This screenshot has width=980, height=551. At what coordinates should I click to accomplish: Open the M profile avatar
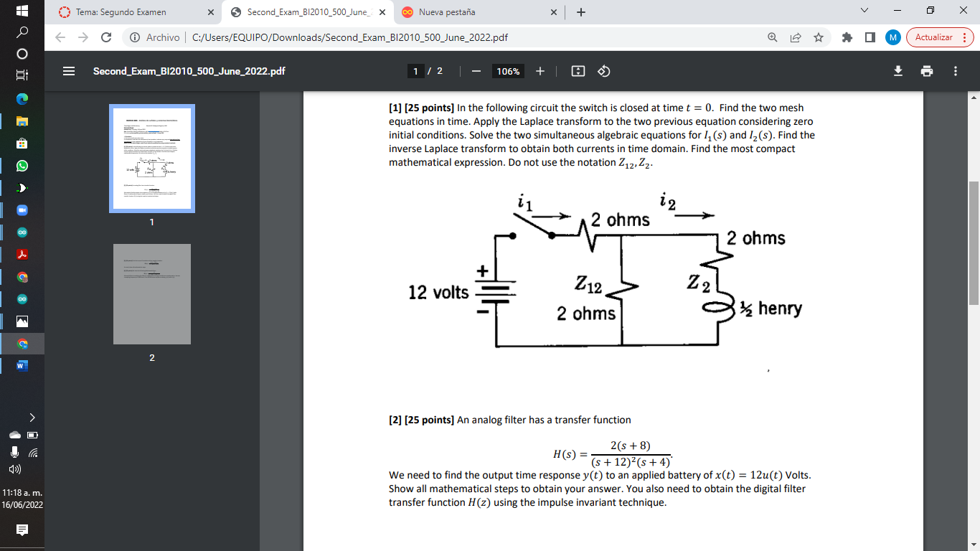point(892,37)
